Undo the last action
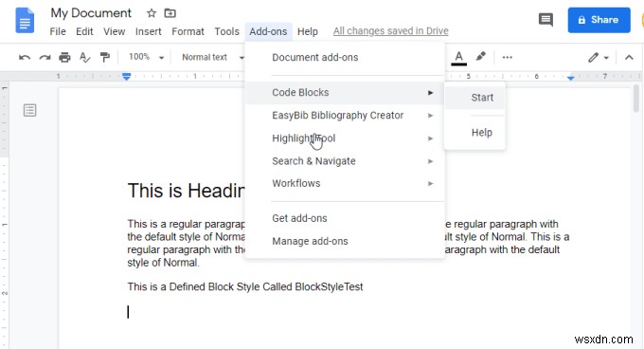Viewport: 644px width, 349px height. pos(25,57)
